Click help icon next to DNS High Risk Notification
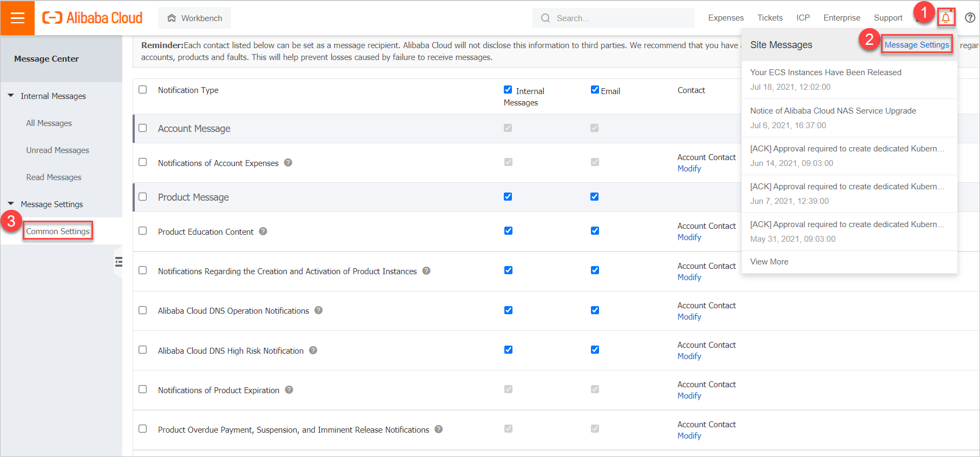The width and height of the screenshot is (980, 457). (x=313, y=350)
